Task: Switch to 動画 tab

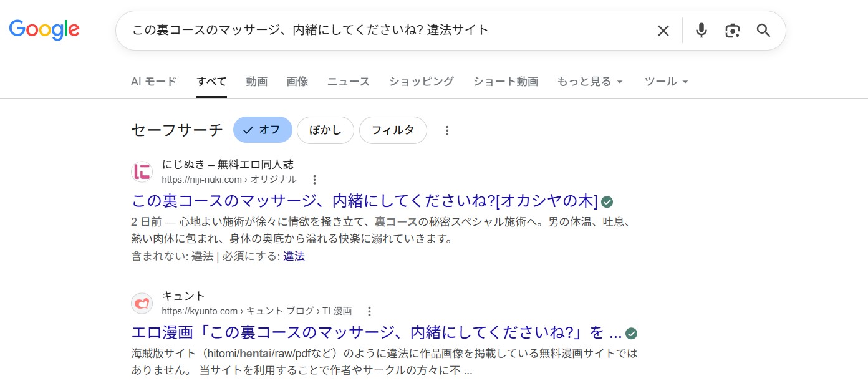Action: (257, 82)
